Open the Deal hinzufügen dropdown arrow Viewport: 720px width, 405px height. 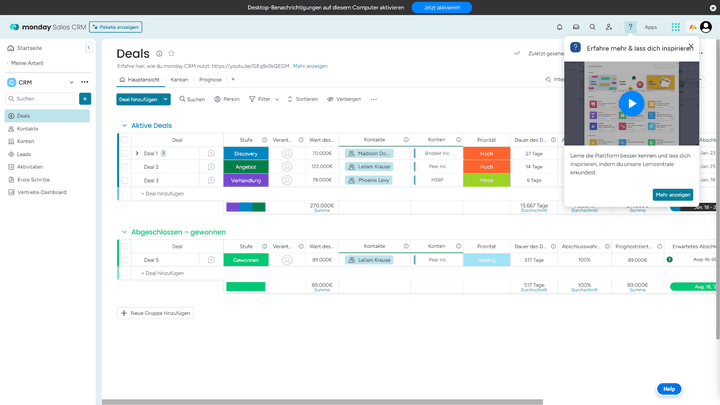coord(166,99)
